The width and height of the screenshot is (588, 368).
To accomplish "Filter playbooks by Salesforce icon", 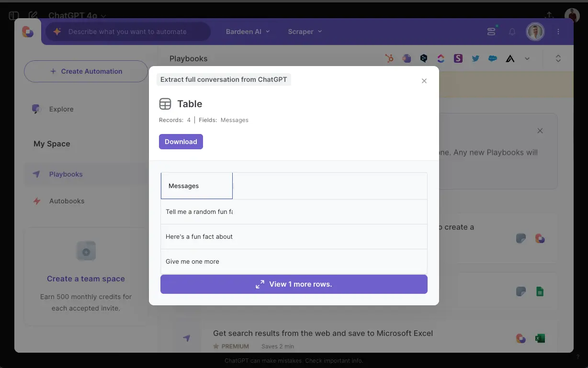I will tap(493, 58).
